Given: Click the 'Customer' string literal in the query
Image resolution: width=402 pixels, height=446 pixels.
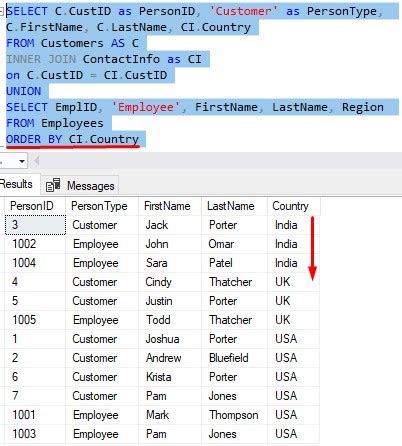Looking at the screenshot, I should point(243,11).
